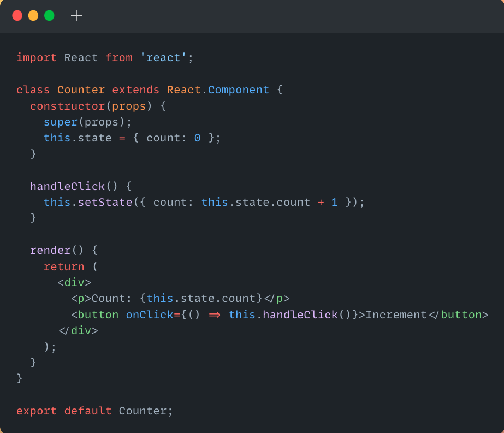Click the yellow minimize window dot
The width and height of the screenshot is (504, 433).
(33, 15)
